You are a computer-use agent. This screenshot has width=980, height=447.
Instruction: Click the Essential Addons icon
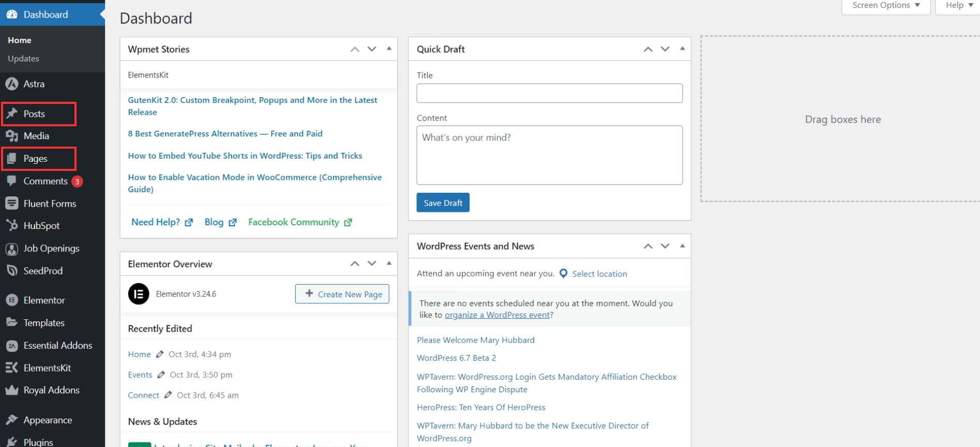coord(12,346)
